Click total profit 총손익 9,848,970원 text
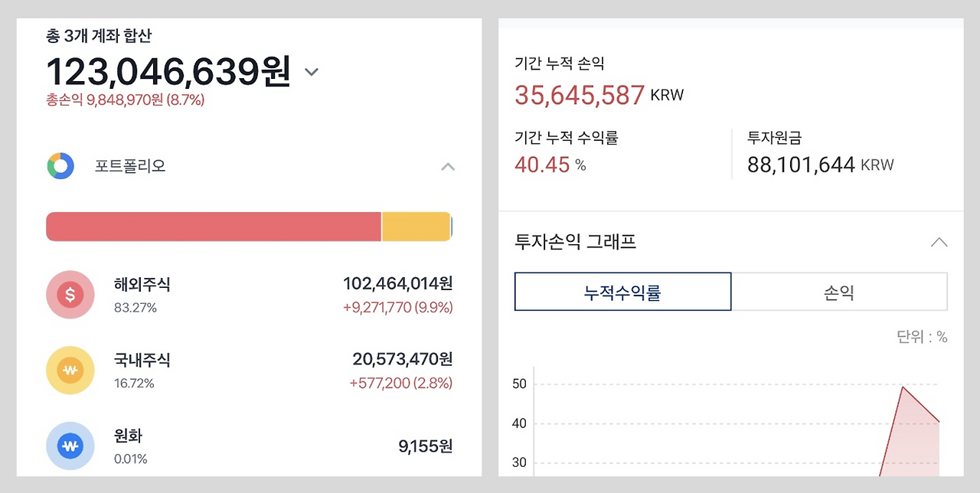This screenshot has height=493, width=980. pos(125,100)
